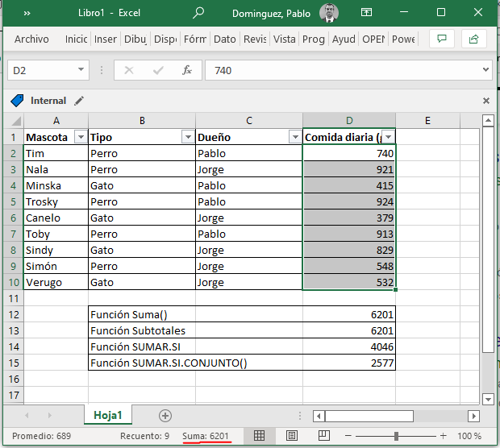The width and height of the screenshot is (500, 448).
Task: Open the Mascota column filter dropdown
Action: 81,137
